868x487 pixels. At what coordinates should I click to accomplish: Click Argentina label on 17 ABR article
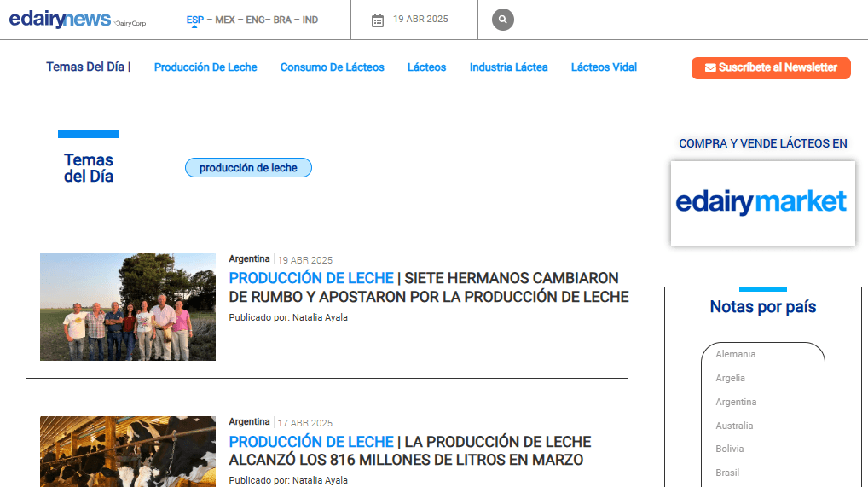pyautogui.click(x=249, y=421)
